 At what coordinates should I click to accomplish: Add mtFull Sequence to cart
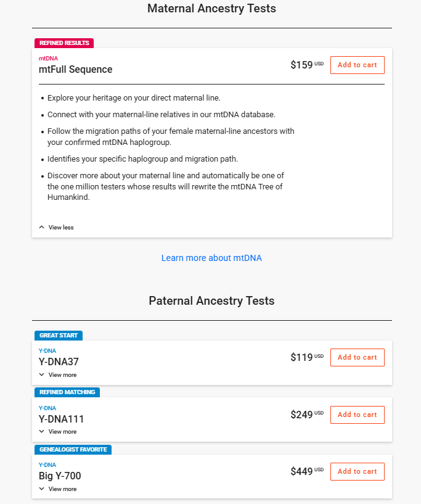[357, 65]
